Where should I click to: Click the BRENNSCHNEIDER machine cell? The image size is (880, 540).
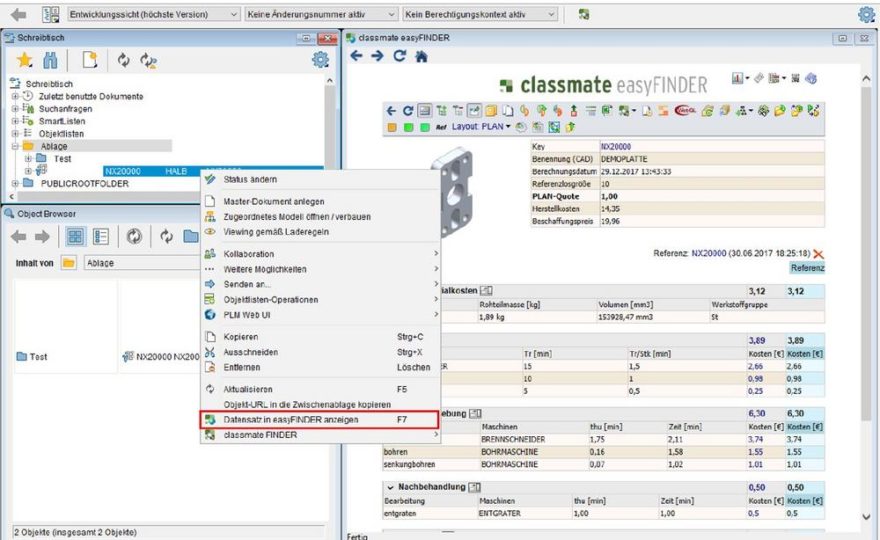click(x=513, y=440)
